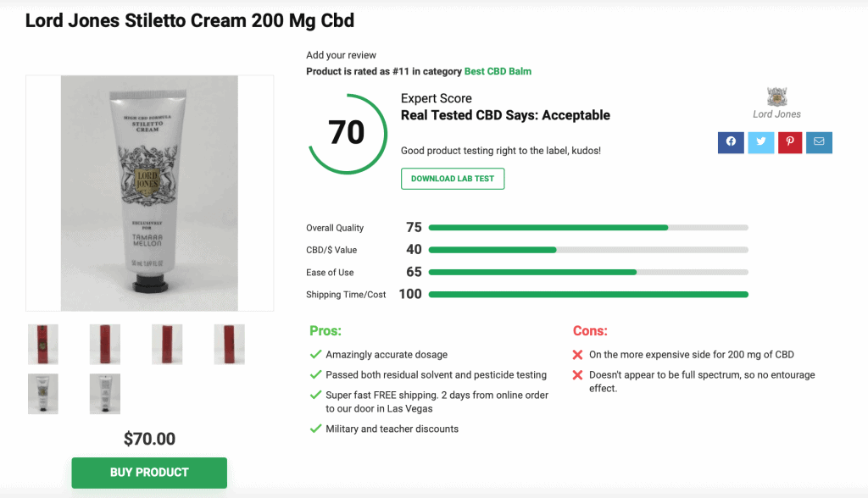The height and width of the screenshot is (498, 868).
Task: Select the first red box thumbnail
Action: coord(42,344)
